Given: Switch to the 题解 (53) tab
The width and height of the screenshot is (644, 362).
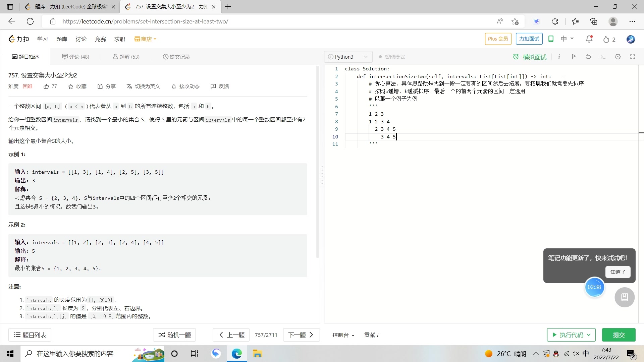Looking at the screenshot, I should tap(126, 57).
